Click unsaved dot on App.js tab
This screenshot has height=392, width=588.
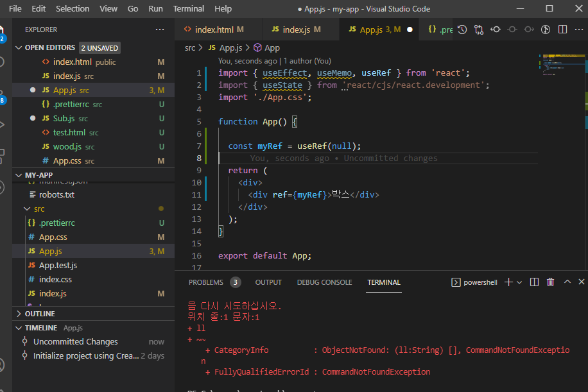point(410,30)
